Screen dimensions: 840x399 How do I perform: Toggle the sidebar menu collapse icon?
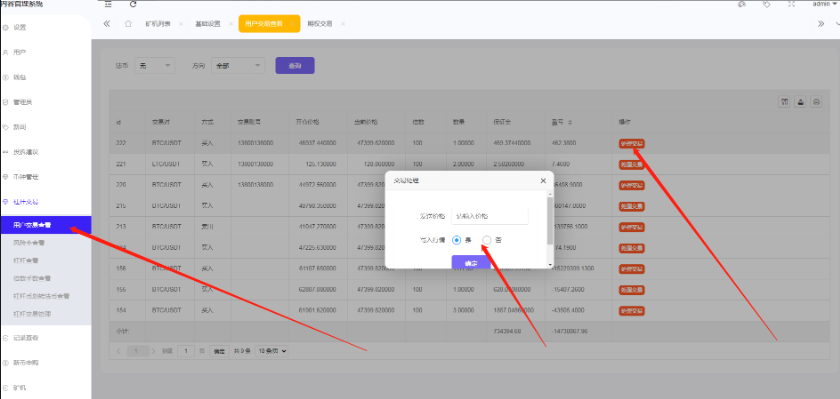108,4
